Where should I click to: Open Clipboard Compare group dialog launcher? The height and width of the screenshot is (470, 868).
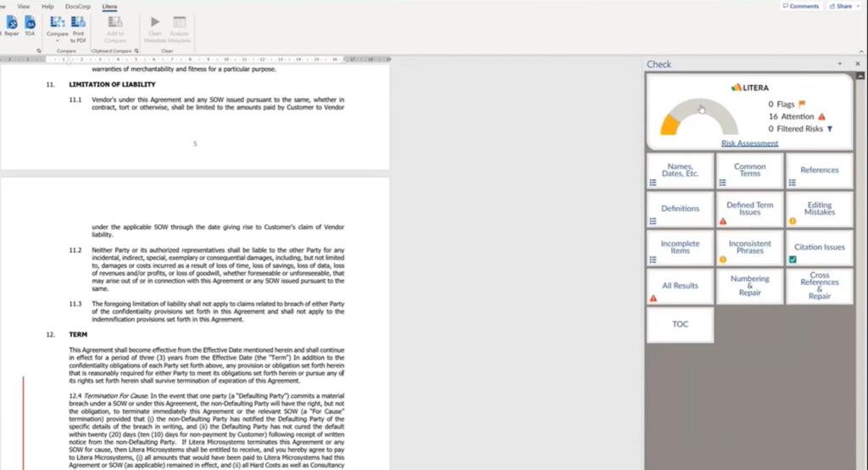pyautogui.click(x=136, y=51)
